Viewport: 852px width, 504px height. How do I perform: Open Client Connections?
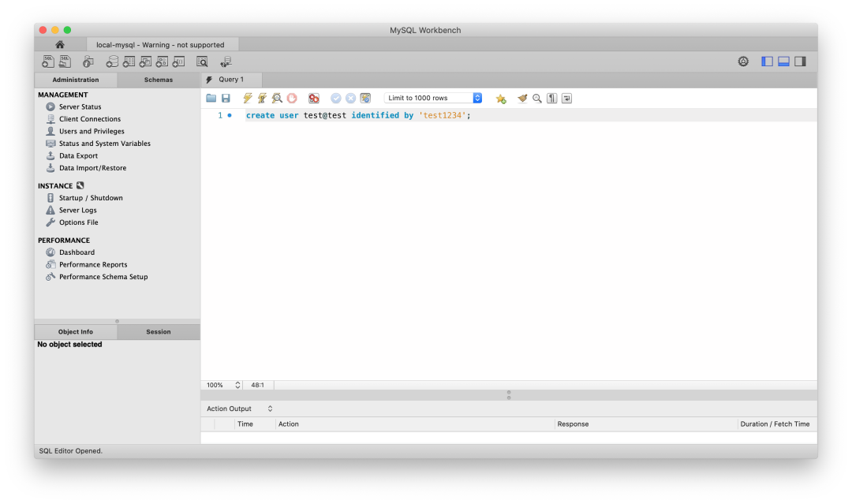[90, 119]
